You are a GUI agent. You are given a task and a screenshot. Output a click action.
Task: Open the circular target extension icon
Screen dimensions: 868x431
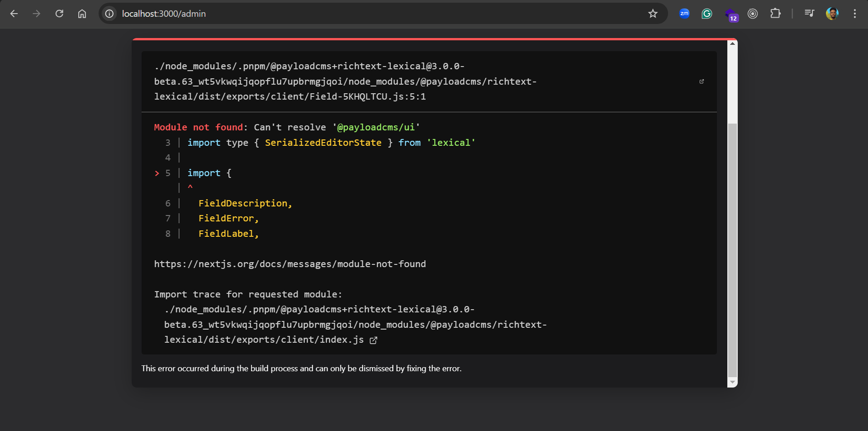(x=753, y=14)
